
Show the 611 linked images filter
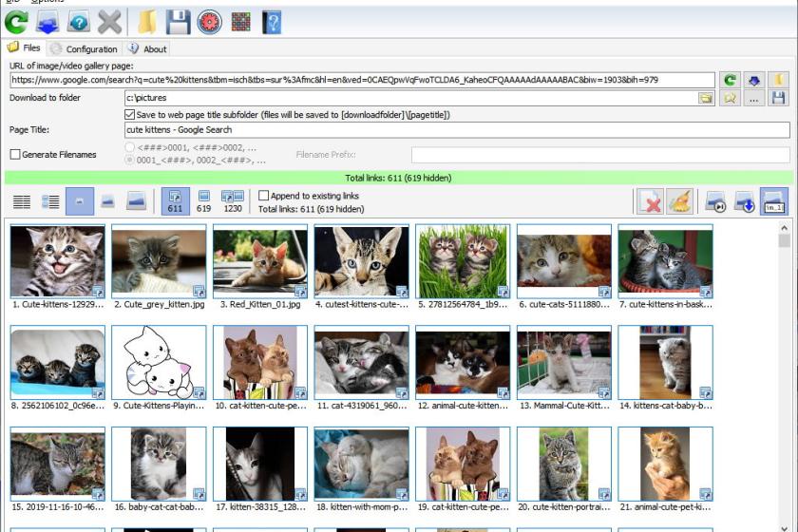click(x=175, y=201)
